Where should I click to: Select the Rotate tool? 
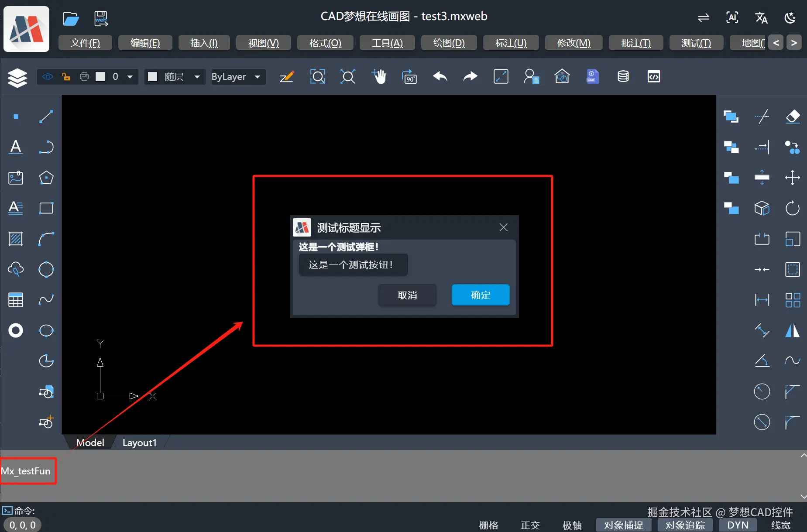click(x=793, y=208)
